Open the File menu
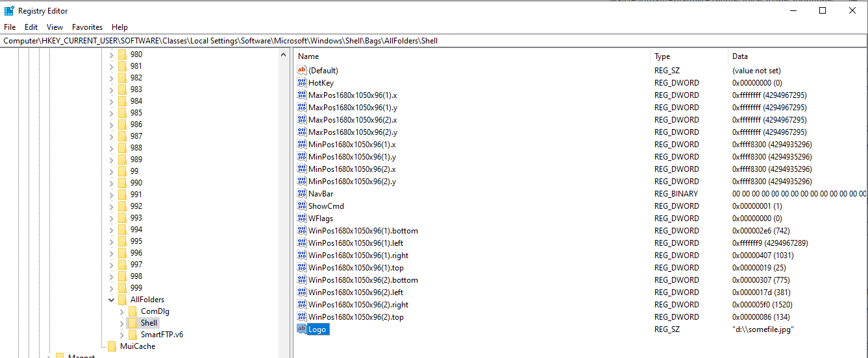The image size is (868, 358). [10, 27]
